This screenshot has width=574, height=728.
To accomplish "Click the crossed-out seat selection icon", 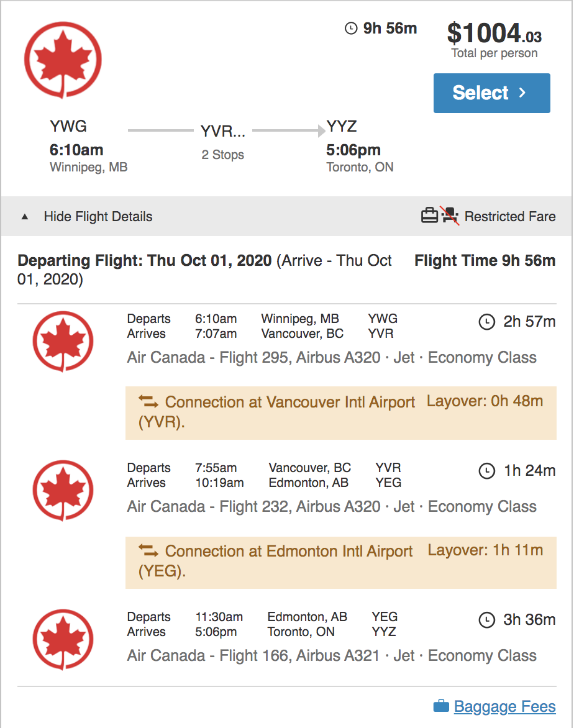I will point(450,216).
